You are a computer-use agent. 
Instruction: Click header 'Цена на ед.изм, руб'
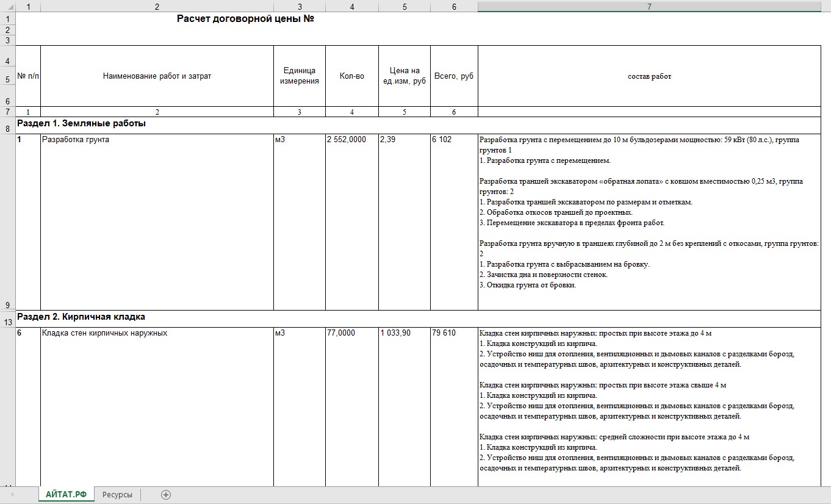point(405,76)
